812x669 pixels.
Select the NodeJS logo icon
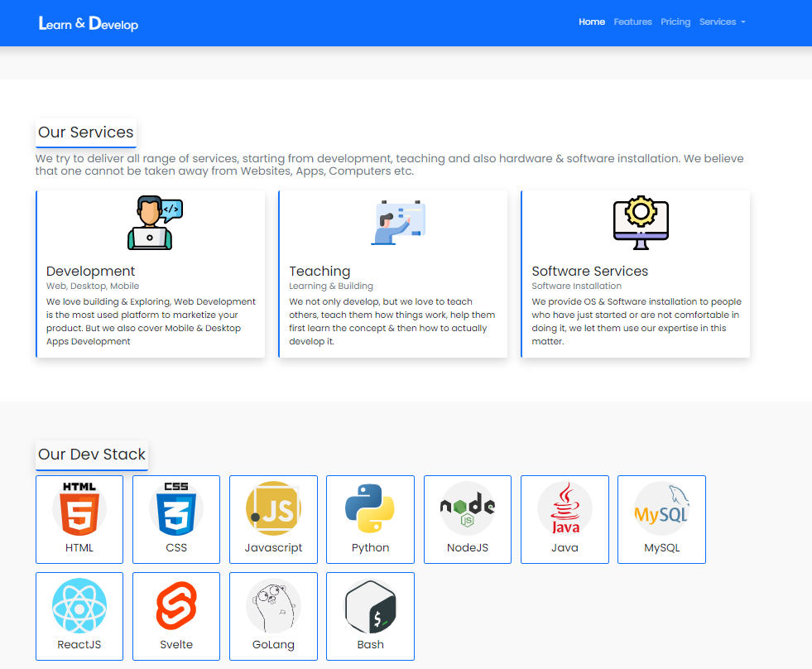coord(468,508)
